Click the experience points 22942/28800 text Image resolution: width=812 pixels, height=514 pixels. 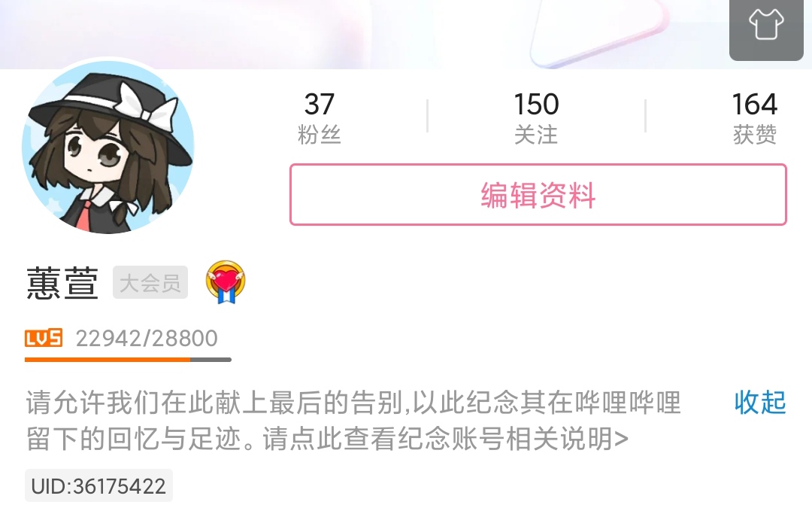point(147,339)
